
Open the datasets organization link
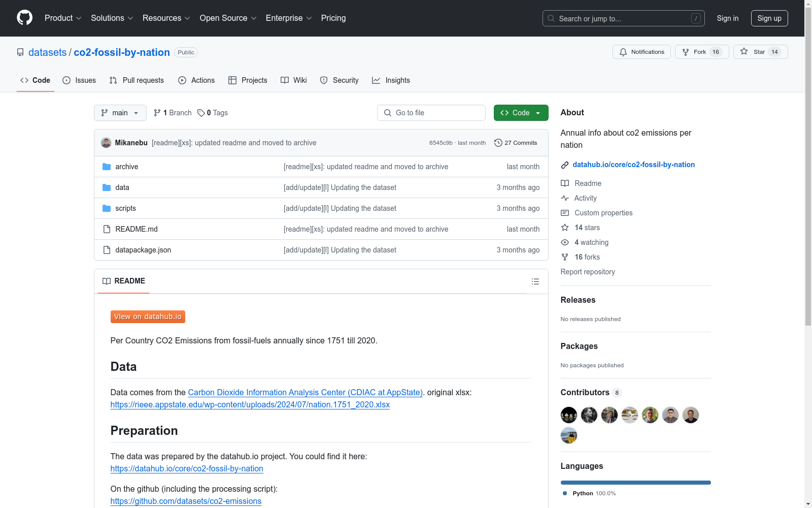click(47, 52)
